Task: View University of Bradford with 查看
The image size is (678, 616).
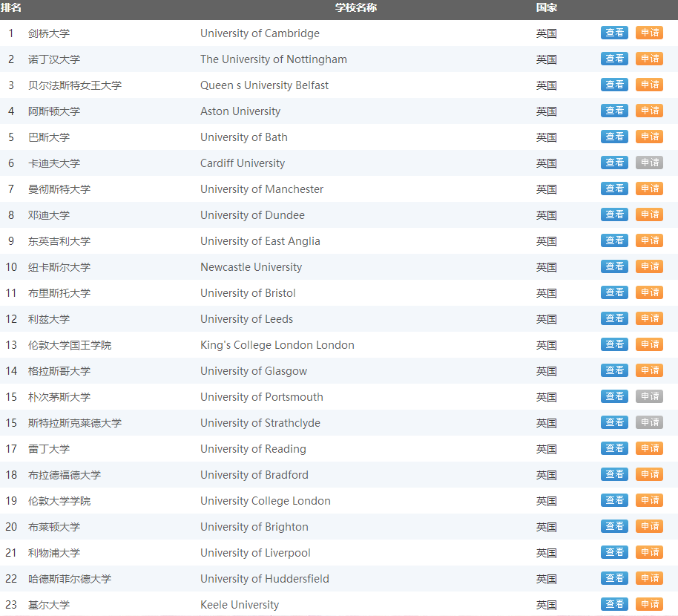Action: 614,474
